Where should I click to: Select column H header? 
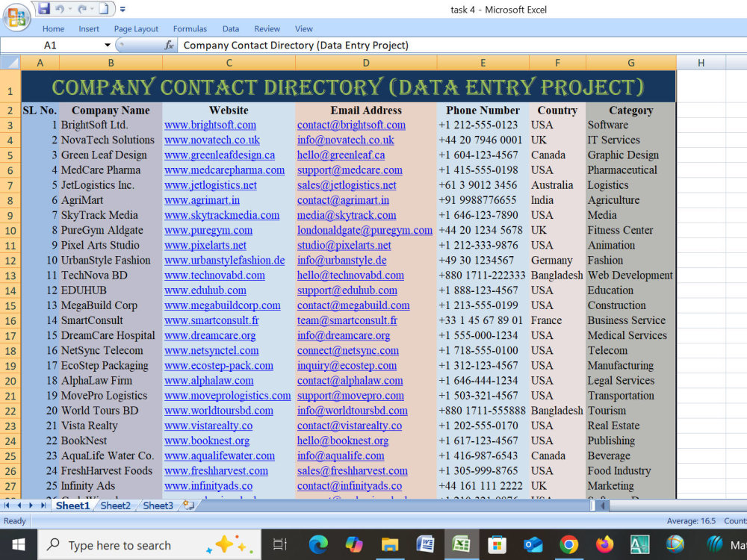tap(701, 63)
